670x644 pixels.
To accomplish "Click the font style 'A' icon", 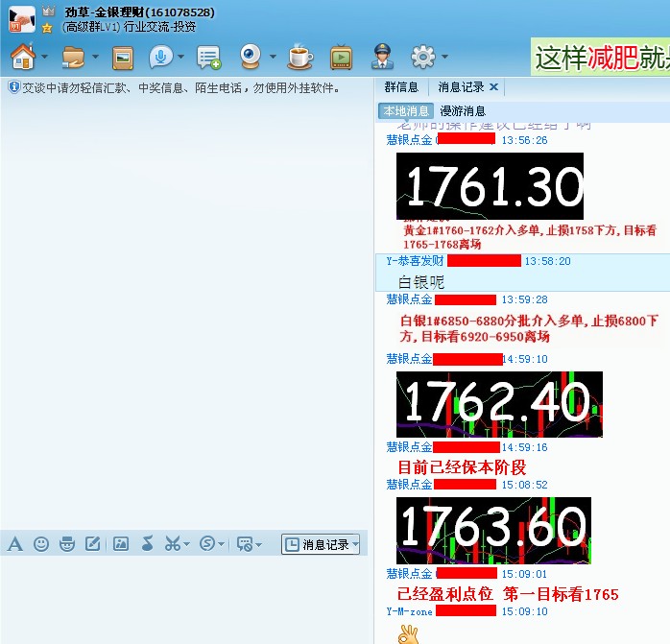I will coord(14,544).
